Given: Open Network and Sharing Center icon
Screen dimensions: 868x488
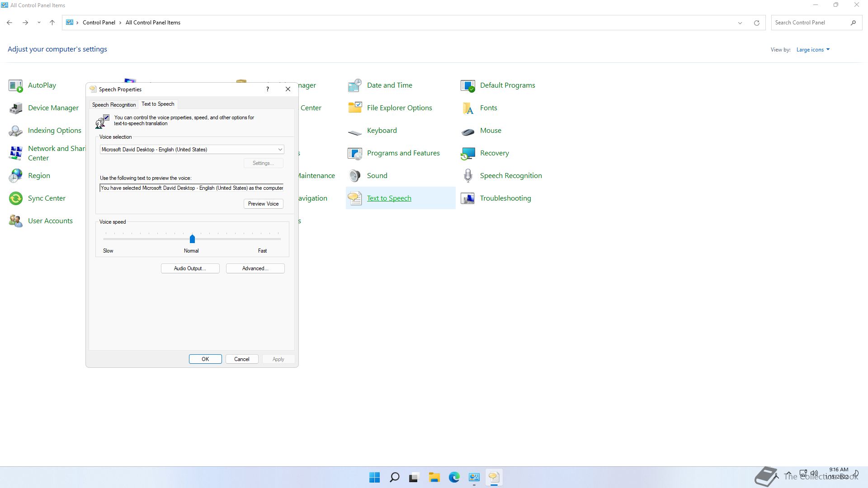Looking at the screenshot, I should [16, 153].
